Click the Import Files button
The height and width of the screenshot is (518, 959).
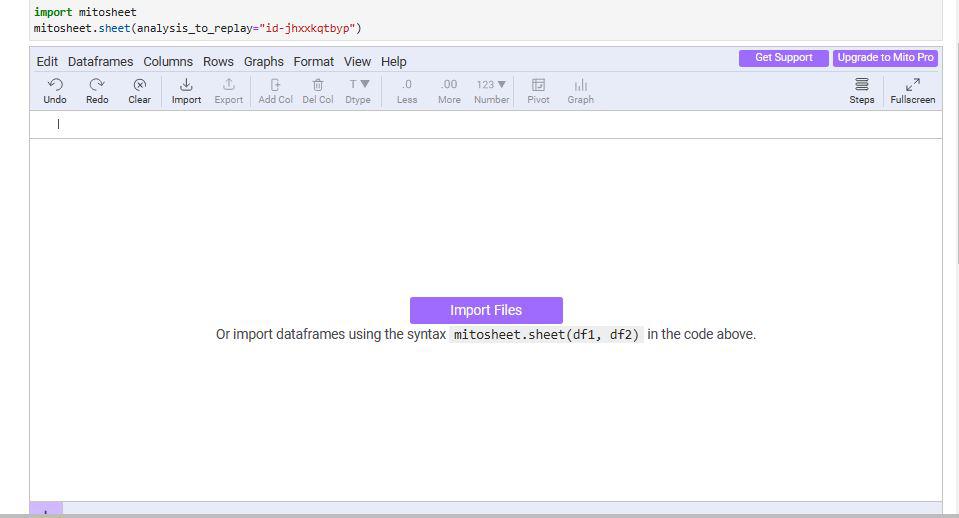point(486,310)
